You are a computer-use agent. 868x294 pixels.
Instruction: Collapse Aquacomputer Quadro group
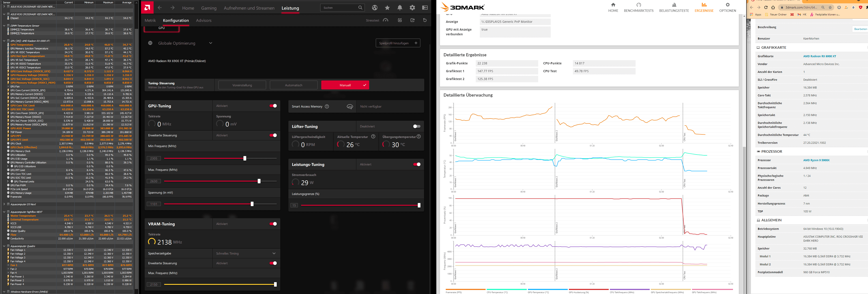pyautogui.click(x=4, y=246)
